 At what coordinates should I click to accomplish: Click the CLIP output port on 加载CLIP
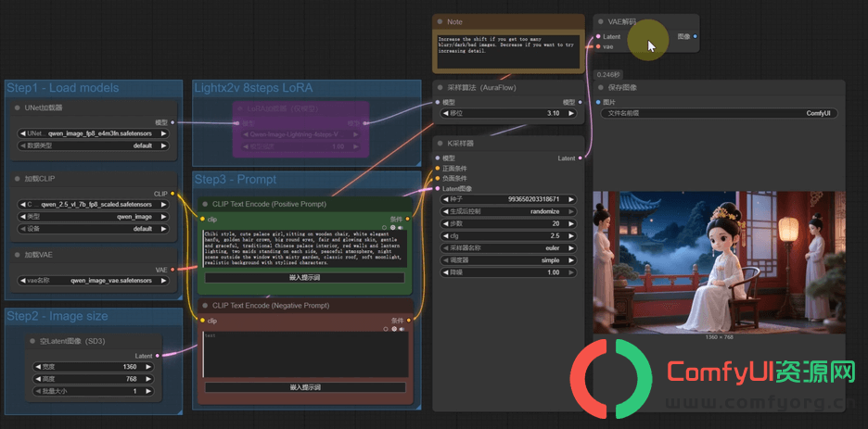pyautogui.click(x=172, y=194)
